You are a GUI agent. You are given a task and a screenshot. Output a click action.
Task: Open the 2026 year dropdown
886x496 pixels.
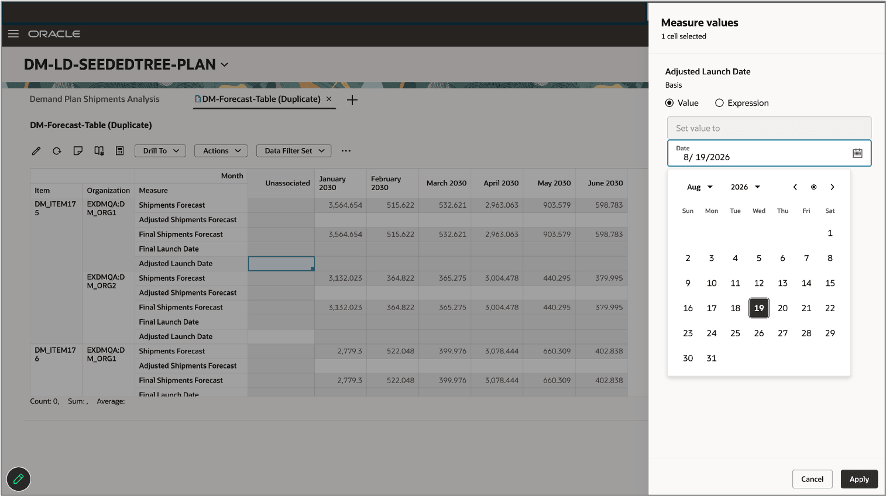click(x=745, y=187)
